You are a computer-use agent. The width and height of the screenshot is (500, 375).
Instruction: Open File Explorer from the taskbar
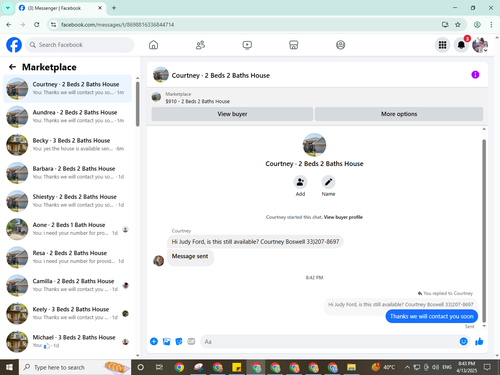point(351,367)
